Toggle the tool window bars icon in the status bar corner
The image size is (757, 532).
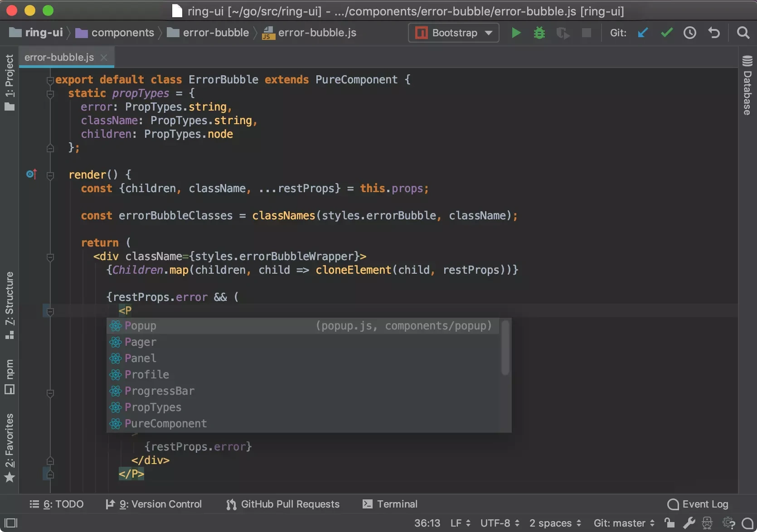pos(11,523)
